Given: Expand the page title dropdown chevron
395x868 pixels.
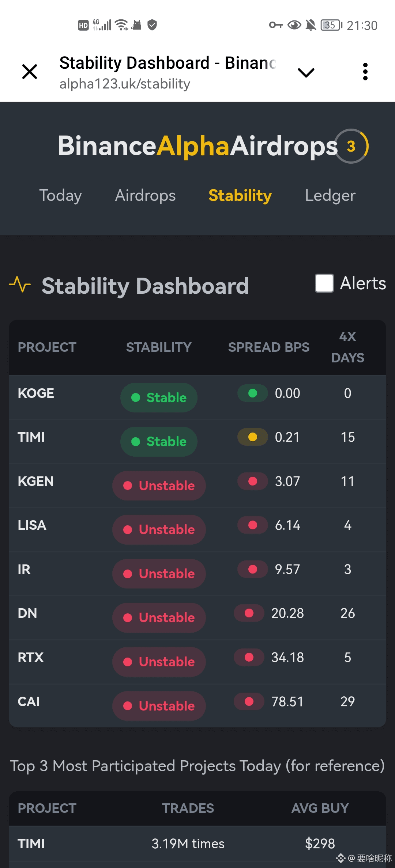Looking at the screenshot, I should coord(306,73).
